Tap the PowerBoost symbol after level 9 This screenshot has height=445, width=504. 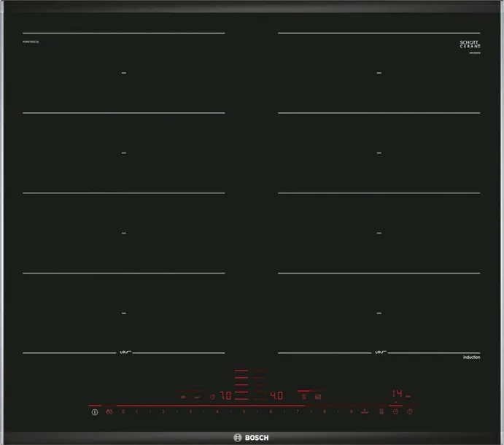363,412
